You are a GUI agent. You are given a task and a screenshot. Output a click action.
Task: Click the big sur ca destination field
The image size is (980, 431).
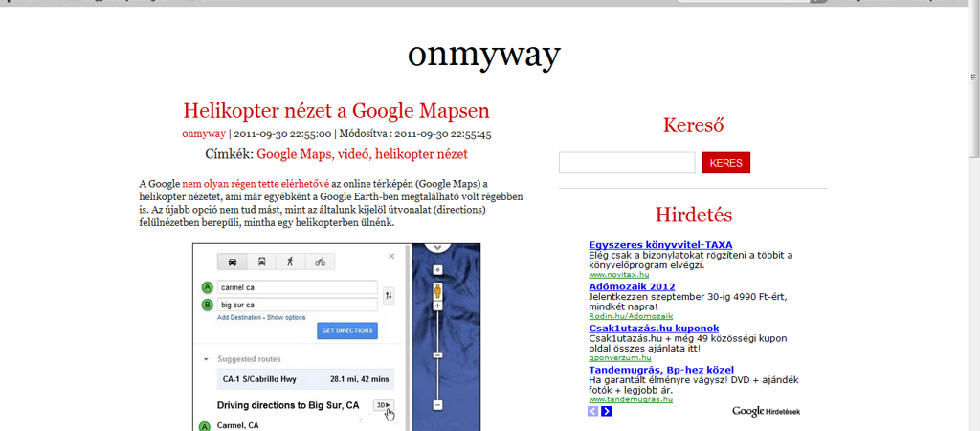pos(297,306)
